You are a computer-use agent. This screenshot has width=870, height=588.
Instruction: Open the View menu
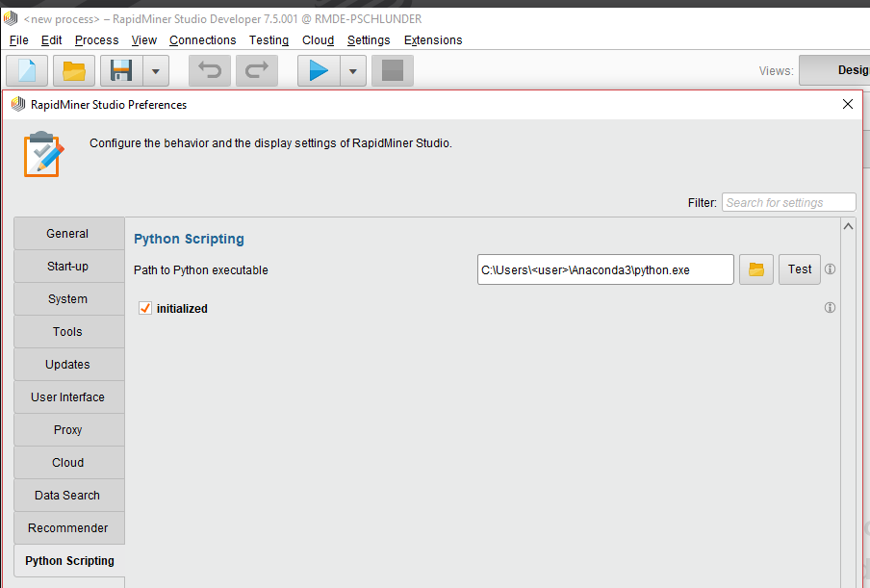[x=143, y=40]
